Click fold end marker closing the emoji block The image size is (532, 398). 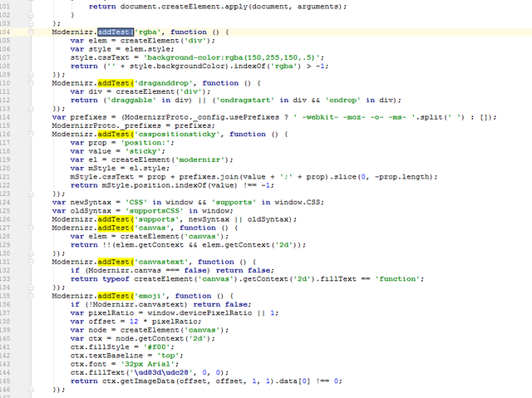coord(31,390)
